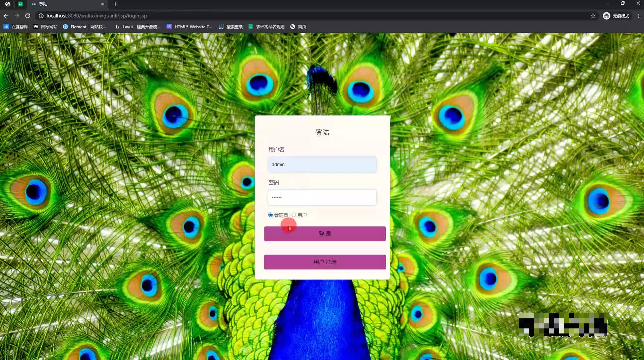
Task: Select the first pinned globe tab
Action: tap(8, 4)
